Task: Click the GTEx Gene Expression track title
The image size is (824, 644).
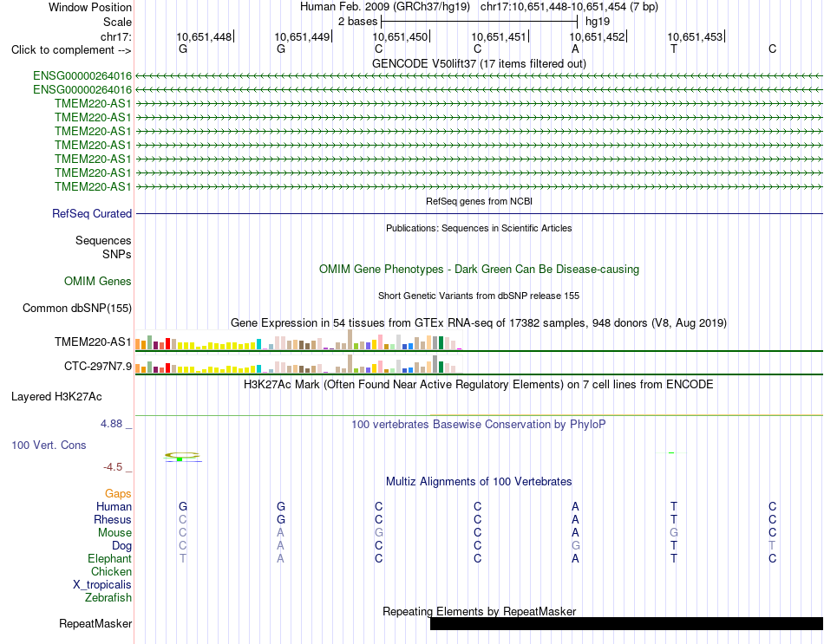Action: (x=479, y=323)
